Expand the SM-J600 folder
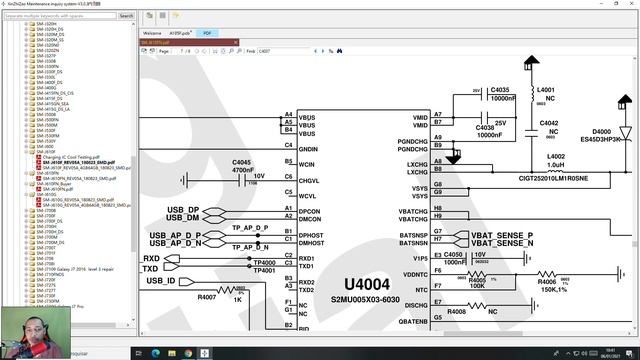 point(26,147)
